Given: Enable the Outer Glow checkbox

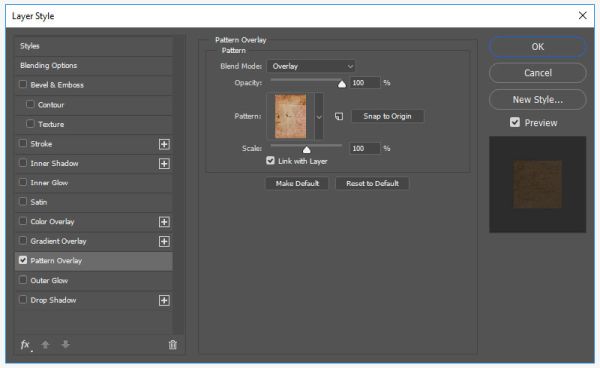Looking at the screenshot, I should 23,280.
